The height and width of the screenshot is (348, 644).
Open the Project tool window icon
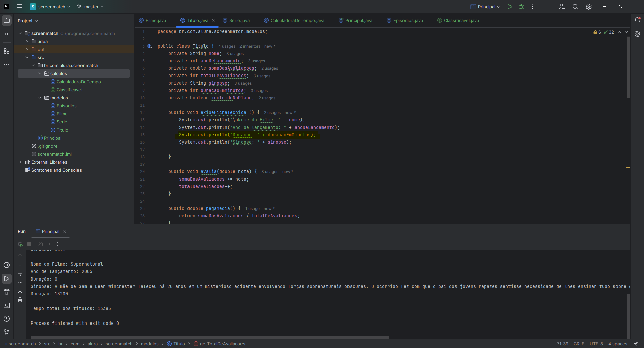point(7,20)
